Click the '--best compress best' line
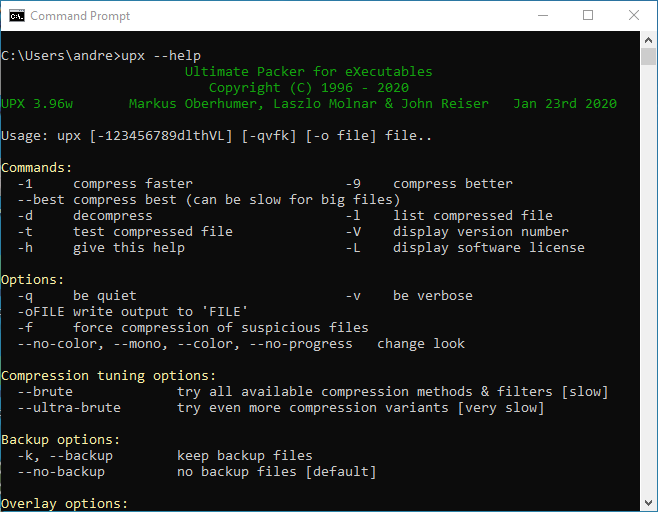The height and width of the screenshot is (512, 658). 209,200
